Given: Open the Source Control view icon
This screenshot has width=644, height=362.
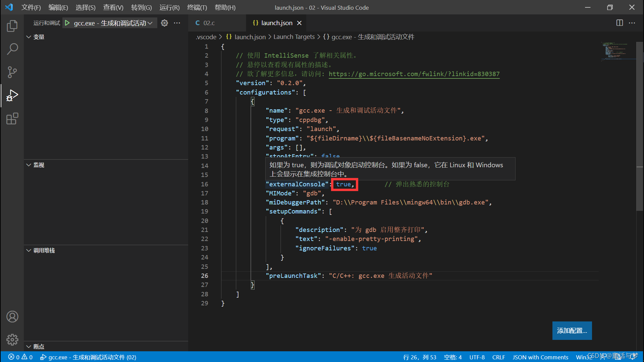Looking at the screenshot, I should pos(12,72).
